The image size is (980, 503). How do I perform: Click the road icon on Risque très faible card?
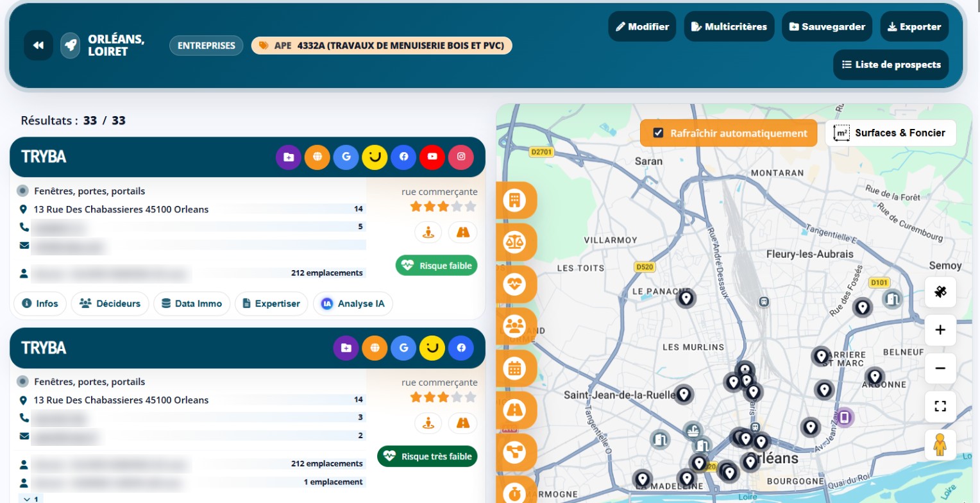tap(462, 423)
